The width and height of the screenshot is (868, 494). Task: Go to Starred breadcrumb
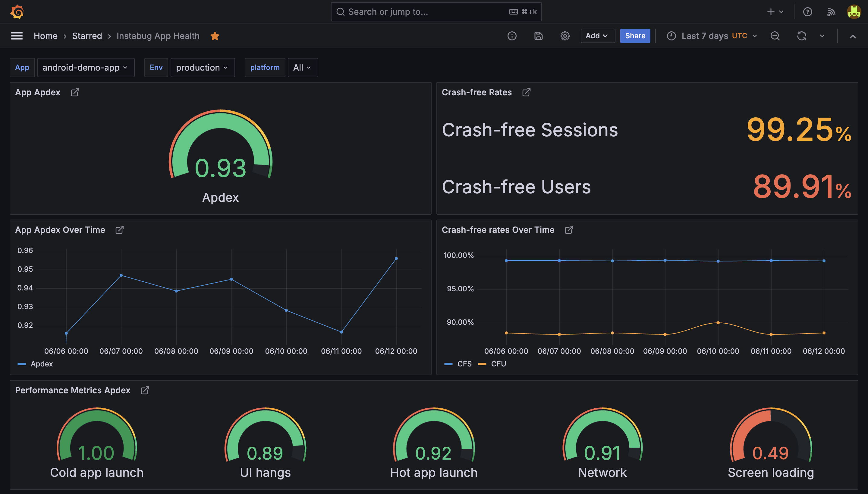[87, 36]
